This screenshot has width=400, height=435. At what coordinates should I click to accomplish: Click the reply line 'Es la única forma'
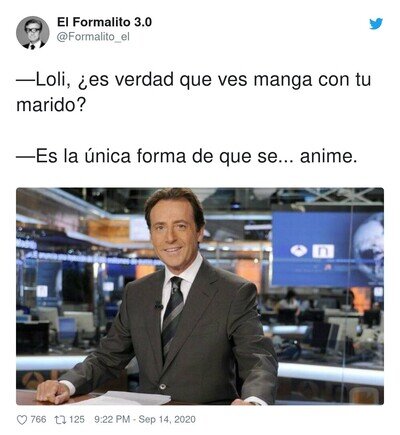(187, 156)
